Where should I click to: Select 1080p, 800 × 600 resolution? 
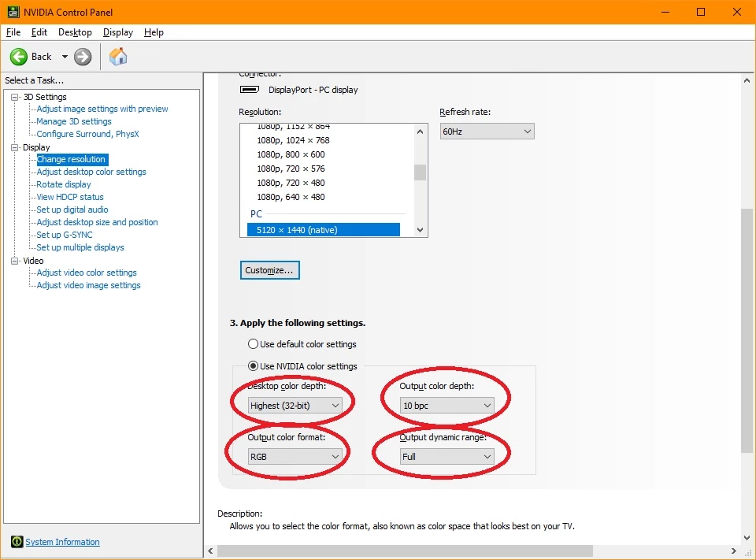[x=291, y=154]
